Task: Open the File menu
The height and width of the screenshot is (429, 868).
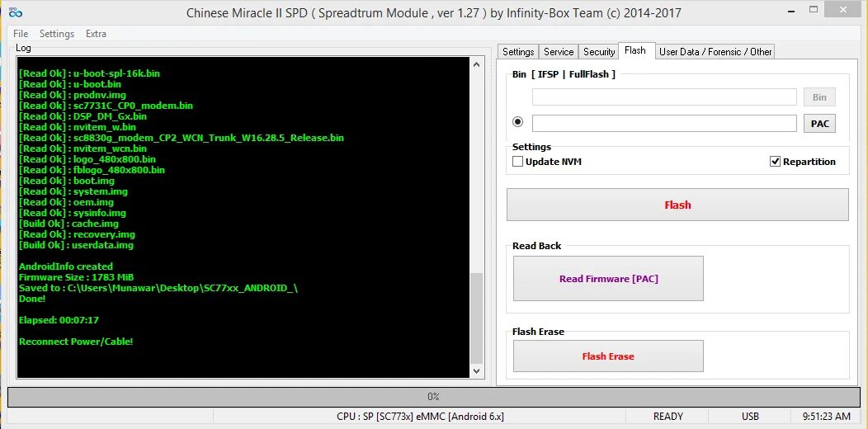Action: coord(21,34)
